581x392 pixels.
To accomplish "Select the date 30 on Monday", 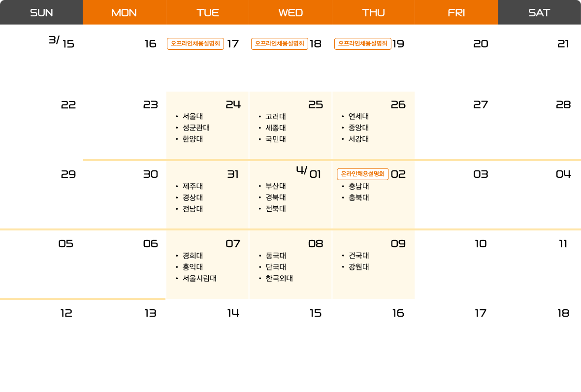I will pos(150,174).
